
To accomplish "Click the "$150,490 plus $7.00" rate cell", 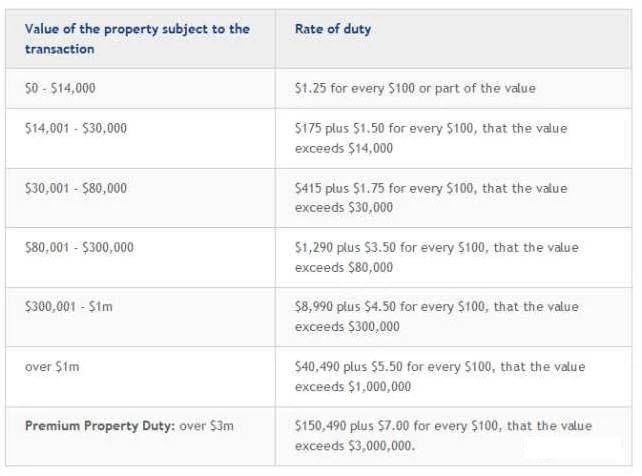I will (443, 426).
